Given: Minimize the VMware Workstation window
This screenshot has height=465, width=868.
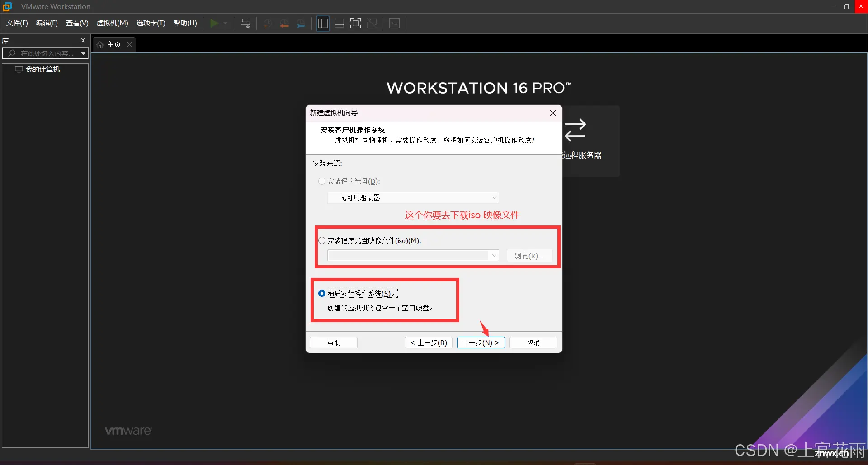Looking at the screenshot, I should point(834,6).
